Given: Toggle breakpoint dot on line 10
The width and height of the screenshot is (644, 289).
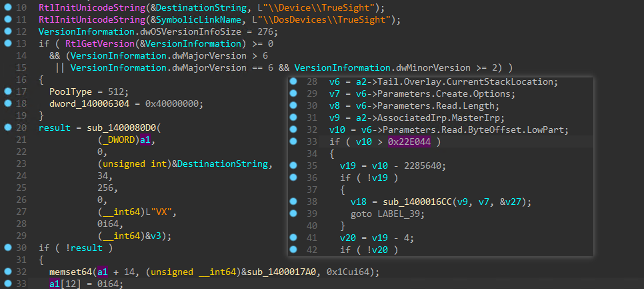Looking at the screenshot, I should (7, 7).
